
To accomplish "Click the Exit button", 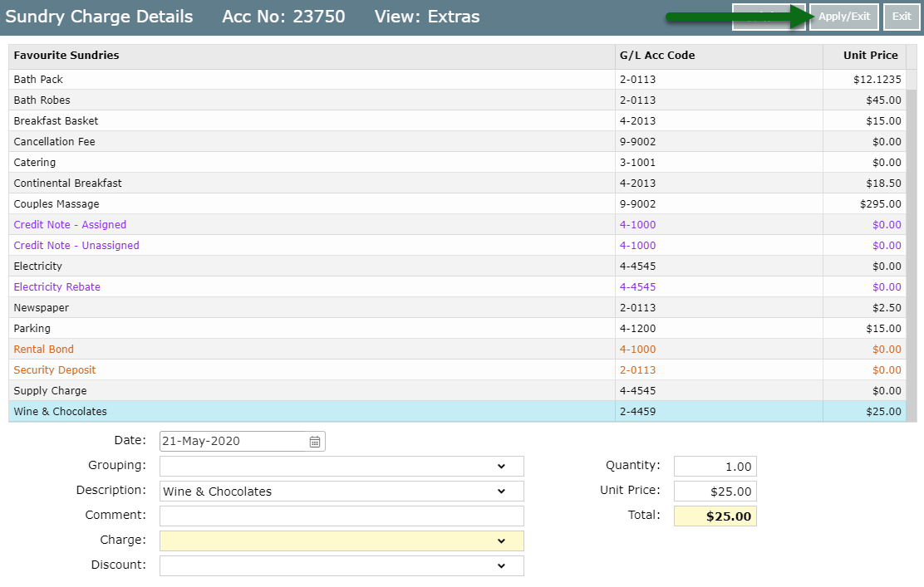I will (901, 17).
